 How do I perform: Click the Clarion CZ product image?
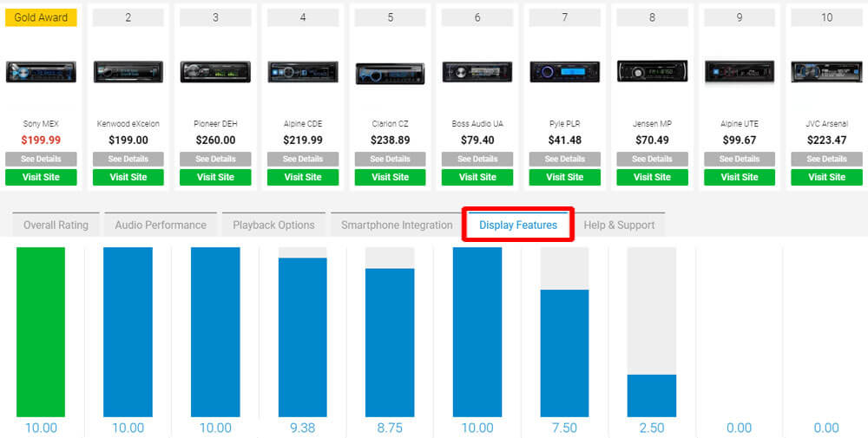391,73
